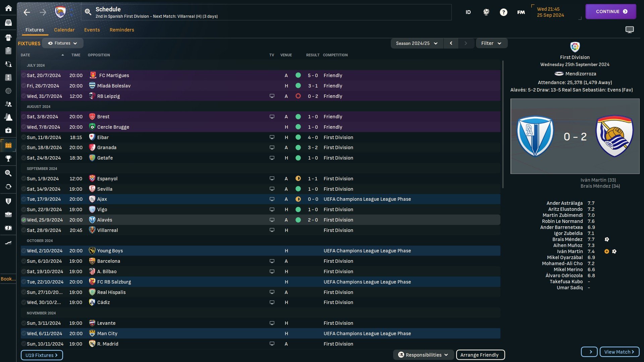The image size is (644, 362).
Task: Click the Arrange Friendly button
Action: coord(480,355)
